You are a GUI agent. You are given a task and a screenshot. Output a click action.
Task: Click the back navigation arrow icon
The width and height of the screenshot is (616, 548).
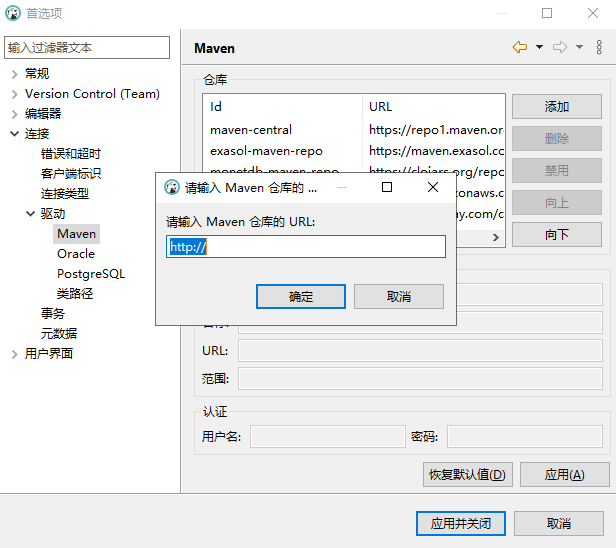[x=520, y=47]
